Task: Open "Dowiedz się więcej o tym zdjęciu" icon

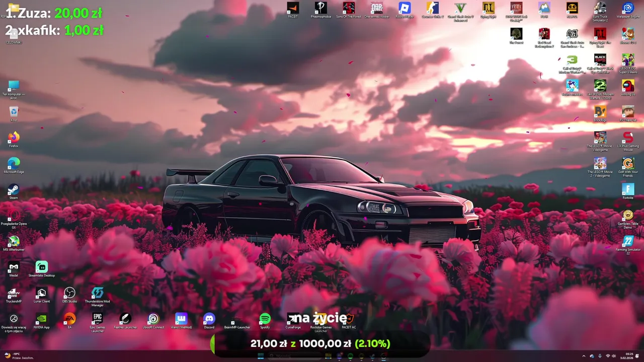Action: click(x=14, y=324)
